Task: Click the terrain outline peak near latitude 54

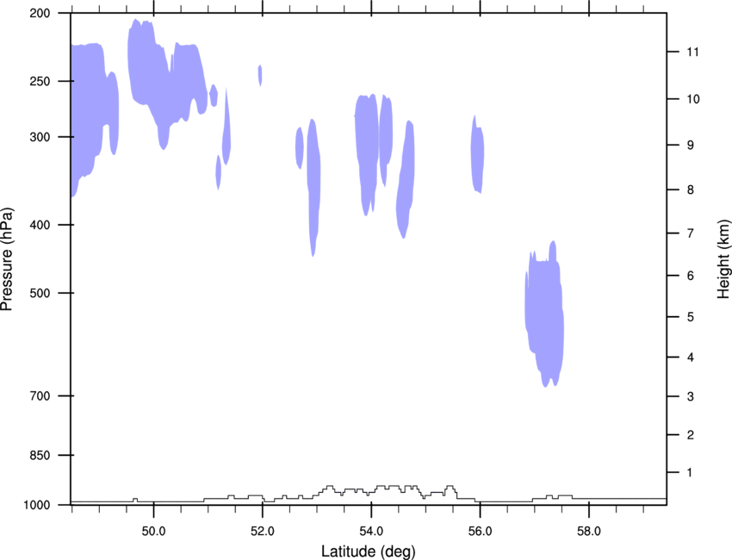Action: [x=388, y=487]
